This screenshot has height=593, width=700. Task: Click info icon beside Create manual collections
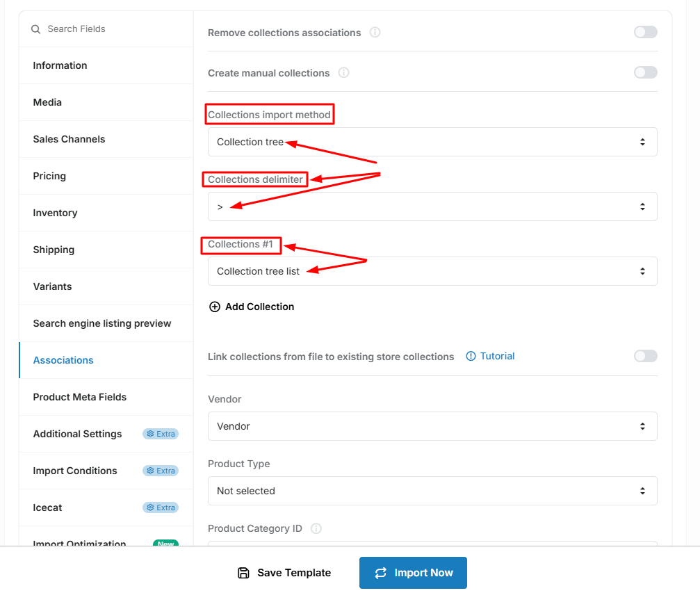(343, 72)
